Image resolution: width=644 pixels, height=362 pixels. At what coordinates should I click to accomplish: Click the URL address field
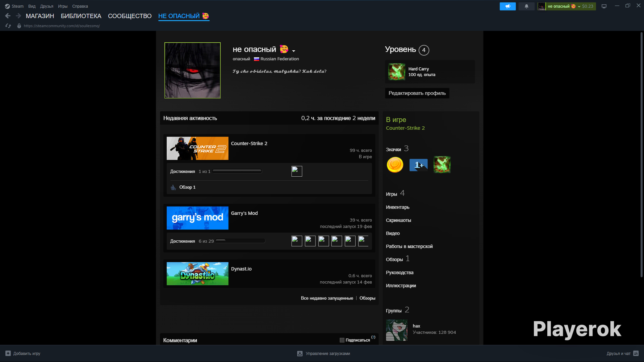point(62,26)
